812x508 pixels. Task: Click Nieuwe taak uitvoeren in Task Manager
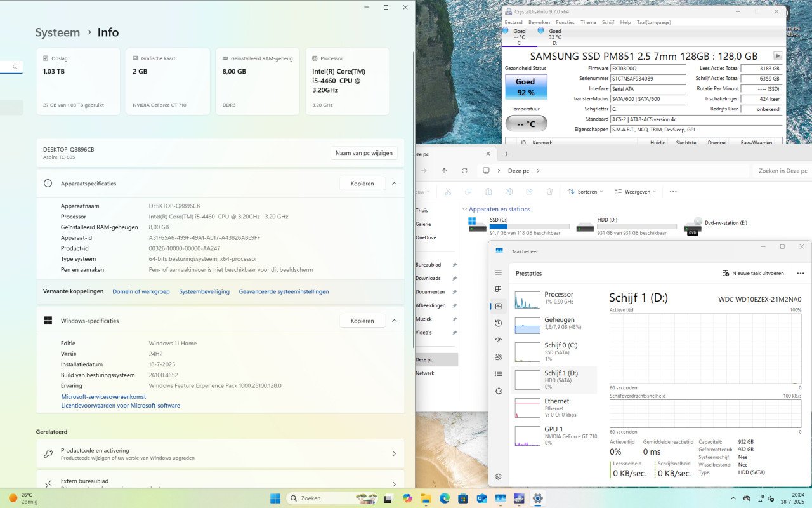[x=753, y=273]
